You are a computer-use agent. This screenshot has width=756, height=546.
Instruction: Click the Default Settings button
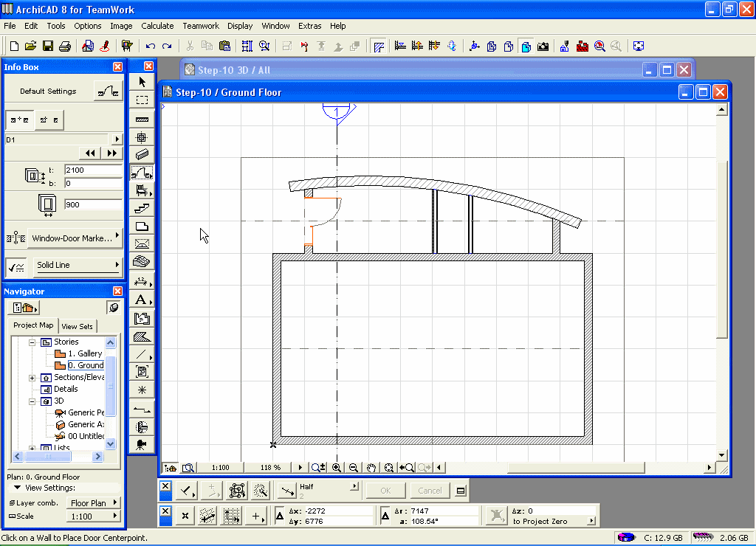(109, 91)
